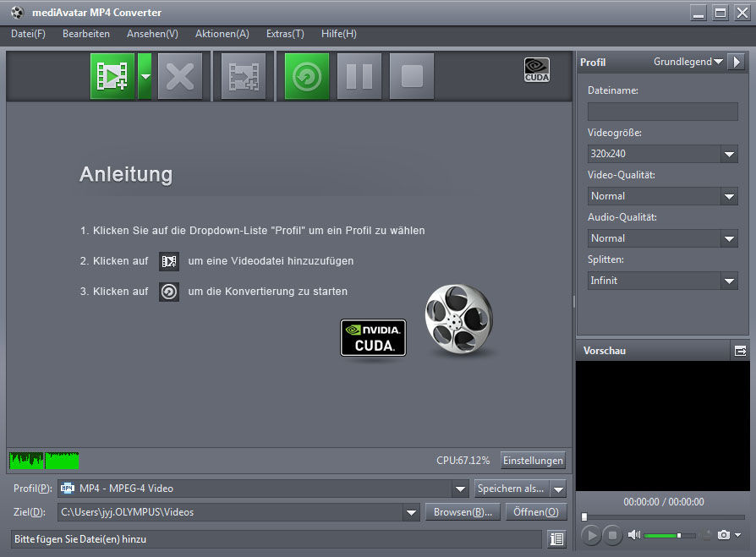Click the convert icon in step 3
Image resolution: width=756 pixels, height=557 pixels.
(169, 292)
